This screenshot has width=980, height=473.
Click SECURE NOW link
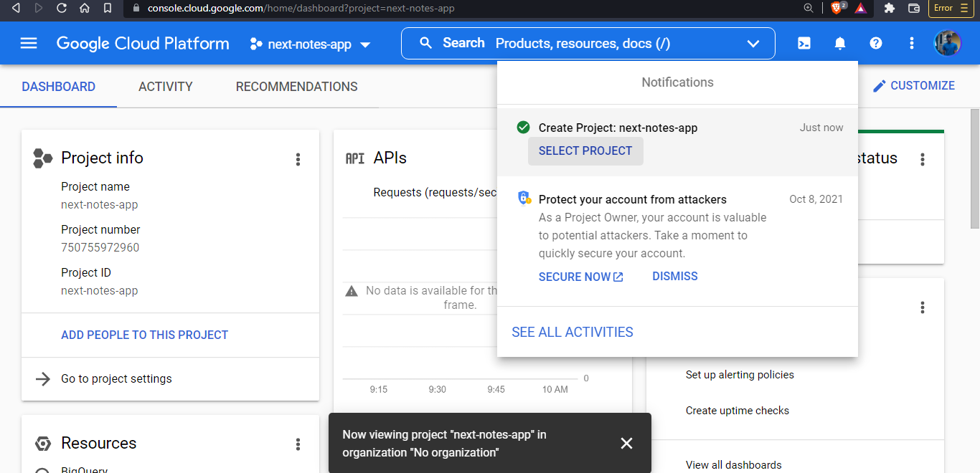pyautogui.click(x=581, y=277)
